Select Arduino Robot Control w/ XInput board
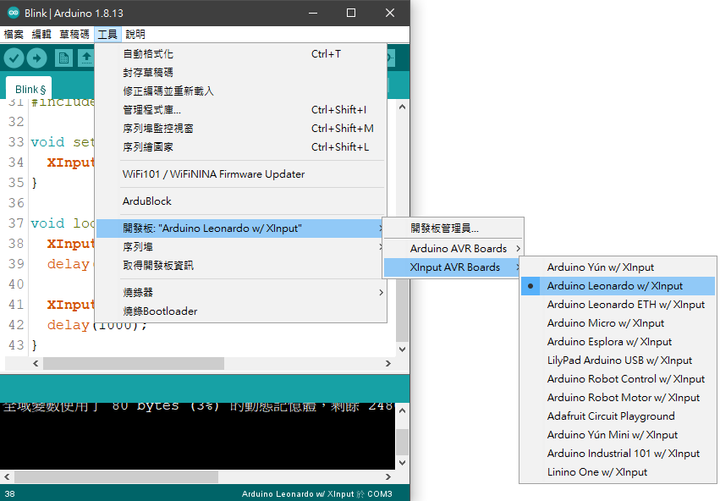 coord(618,379)
